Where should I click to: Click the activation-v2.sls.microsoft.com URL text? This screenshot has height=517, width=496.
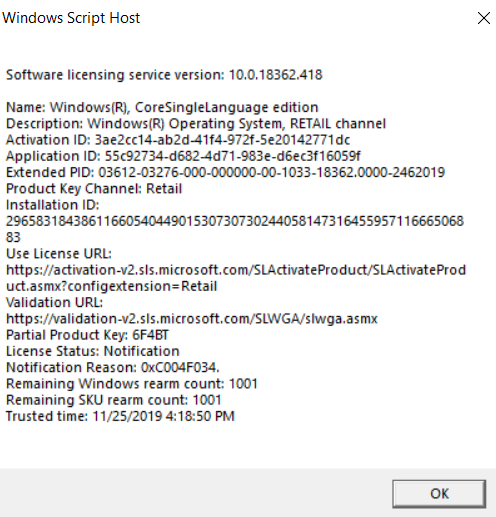tap(236, 270)
